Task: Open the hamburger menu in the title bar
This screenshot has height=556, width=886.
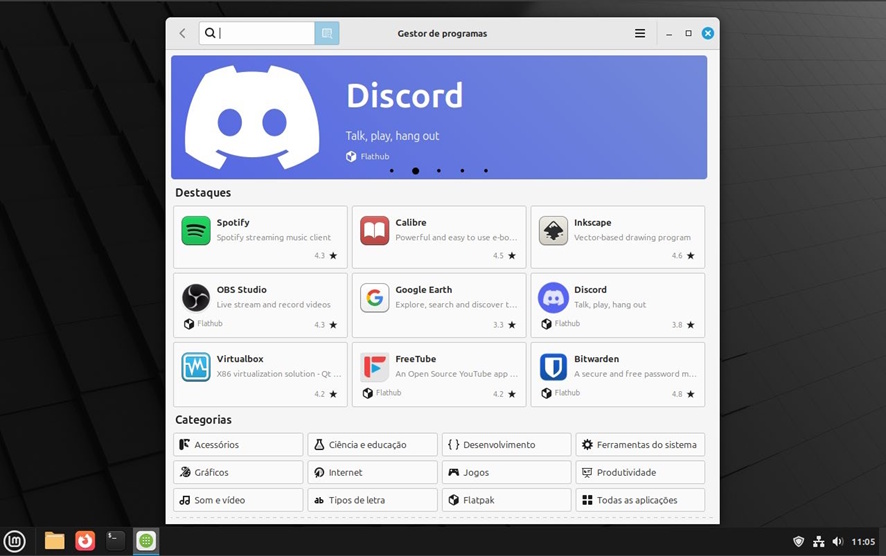Action: [640, 33]
